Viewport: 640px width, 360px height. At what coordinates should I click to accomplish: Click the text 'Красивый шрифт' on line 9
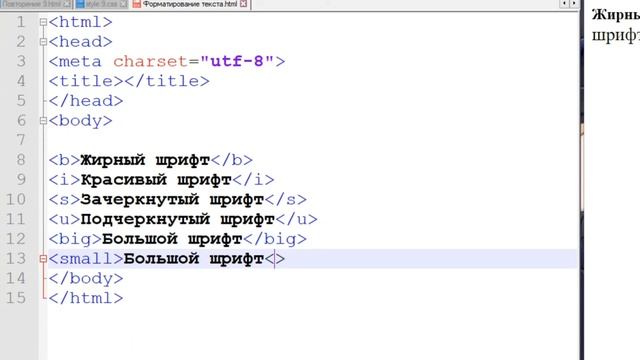point(156,180)
